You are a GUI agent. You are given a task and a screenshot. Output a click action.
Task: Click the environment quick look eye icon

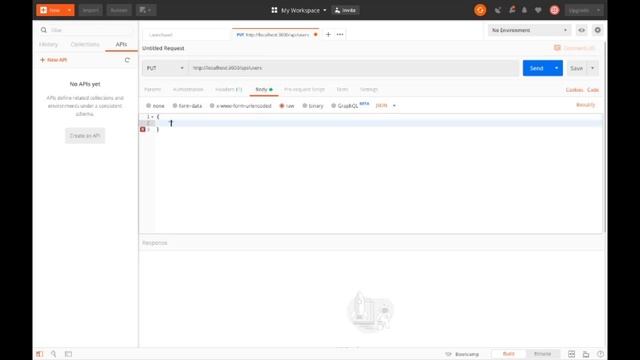point(582,30)
